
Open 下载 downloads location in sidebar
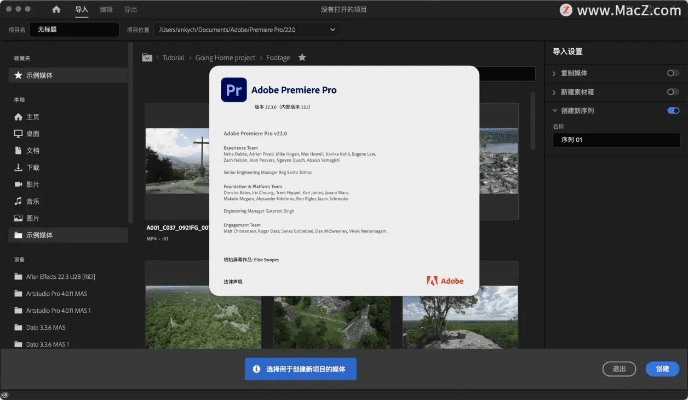tap(33, 167)
